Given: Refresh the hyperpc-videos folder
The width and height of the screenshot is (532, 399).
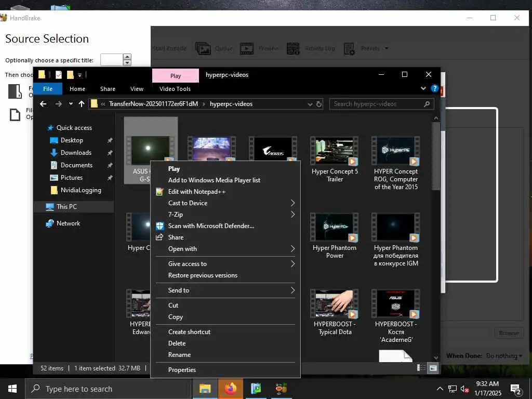Looking at the screenshot, I should (319, 104).
